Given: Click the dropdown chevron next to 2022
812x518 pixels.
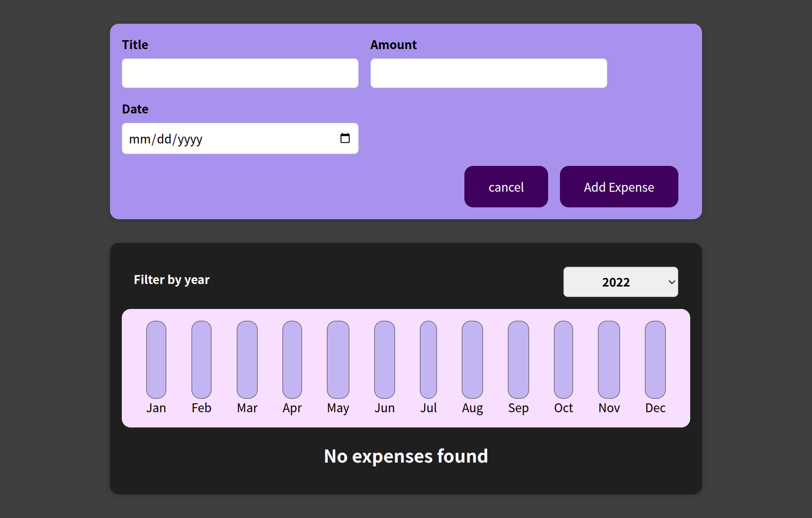Looking at the screenshot, I should click(x=671, y=282).
